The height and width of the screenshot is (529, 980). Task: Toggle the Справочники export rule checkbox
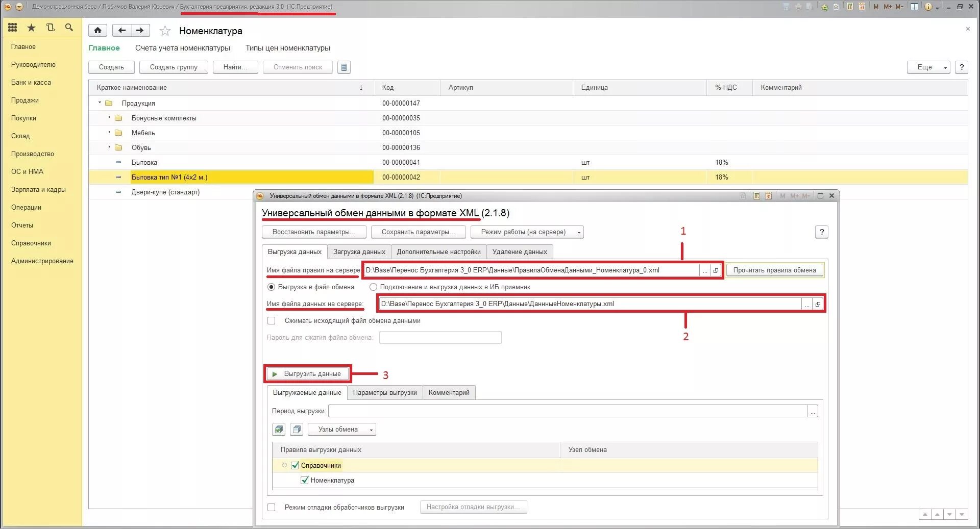pos(295,465)
